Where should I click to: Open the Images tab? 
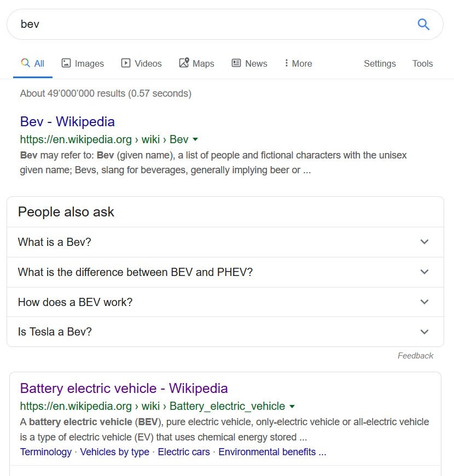click(83, 63)
